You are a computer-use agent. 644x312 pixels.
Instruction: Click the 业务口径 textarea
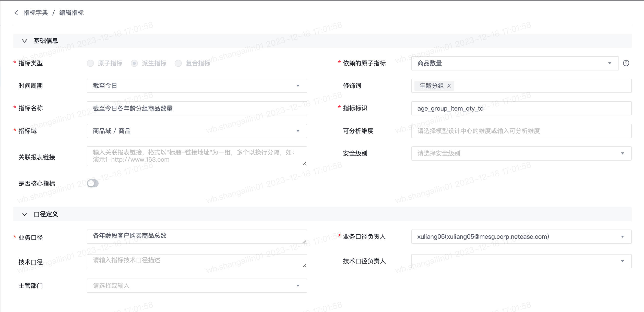197,237
